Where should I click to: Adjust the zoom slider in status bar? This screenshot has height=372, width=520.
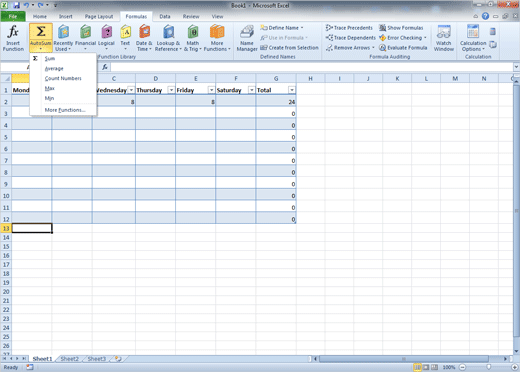(x=489, y=367)
